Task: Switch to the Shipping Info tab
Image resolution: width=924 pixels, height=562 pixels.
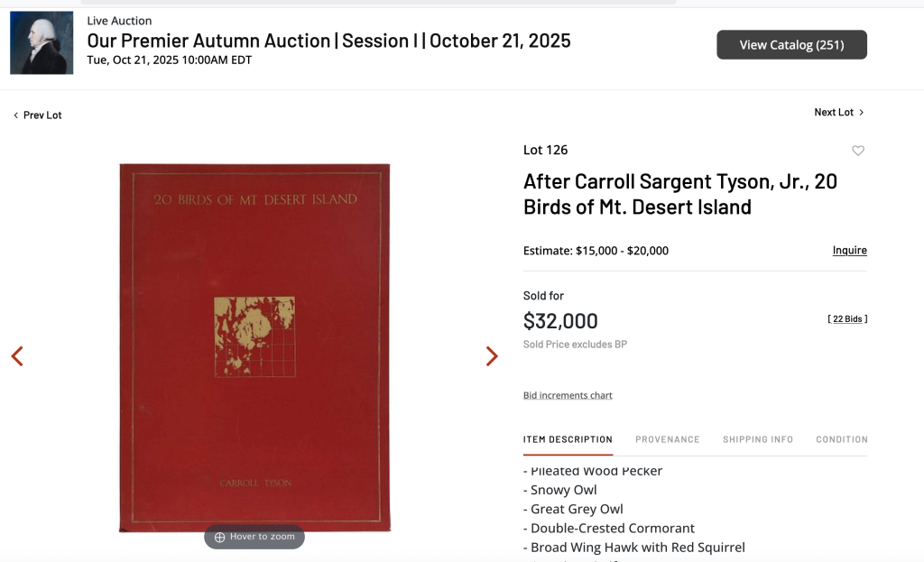Action: click(x=757, y=439)
